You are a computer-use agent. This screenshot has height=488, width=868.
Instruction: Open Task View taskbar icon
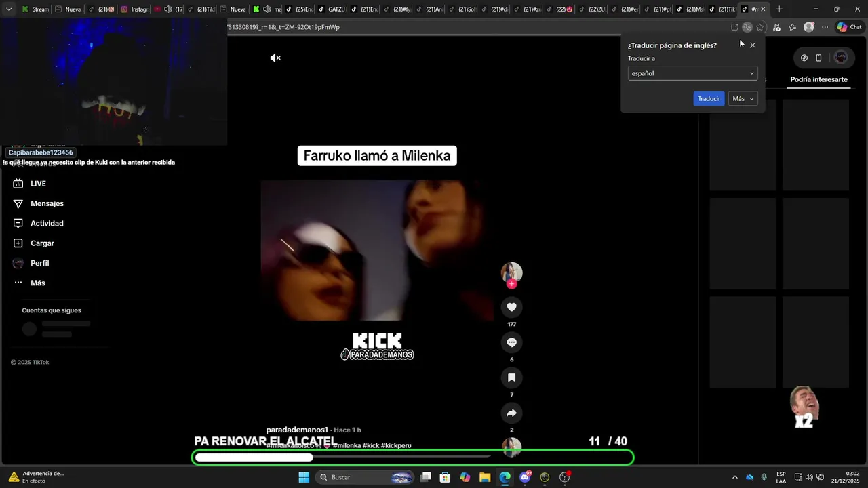pyautogui.click(x=425, y=477)
